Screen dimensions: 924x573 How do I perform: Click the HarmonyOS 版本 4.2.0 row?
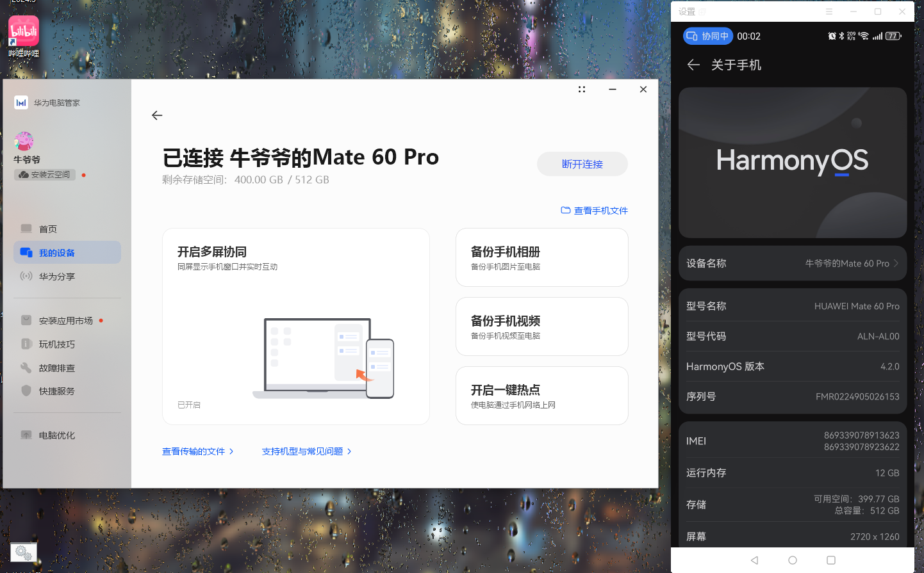(793, 366)
